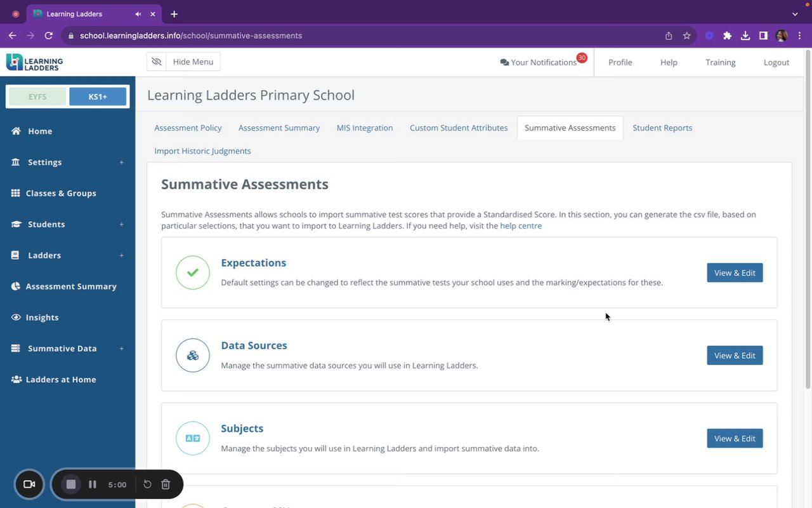The height and width of the screenshot is (508, 812).
Task: Expand the Settings sidebar section
Action: [121, 163]
